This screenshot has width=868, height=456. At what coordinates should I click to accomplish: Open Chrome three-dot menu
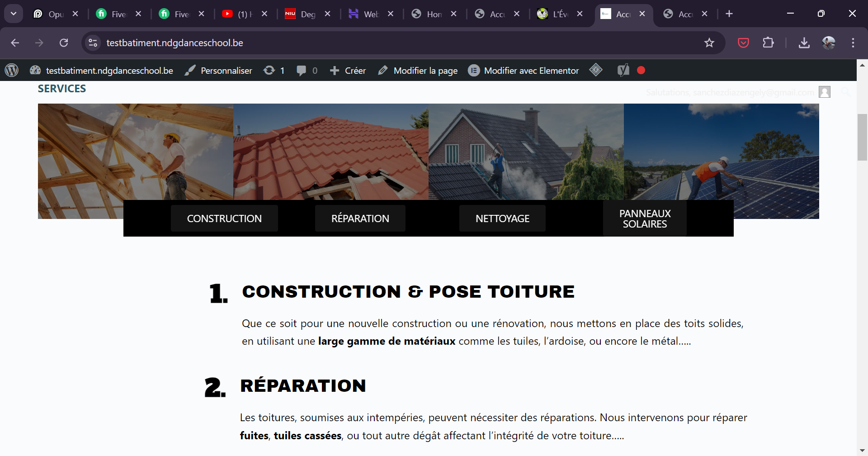(x=853, y=43)
